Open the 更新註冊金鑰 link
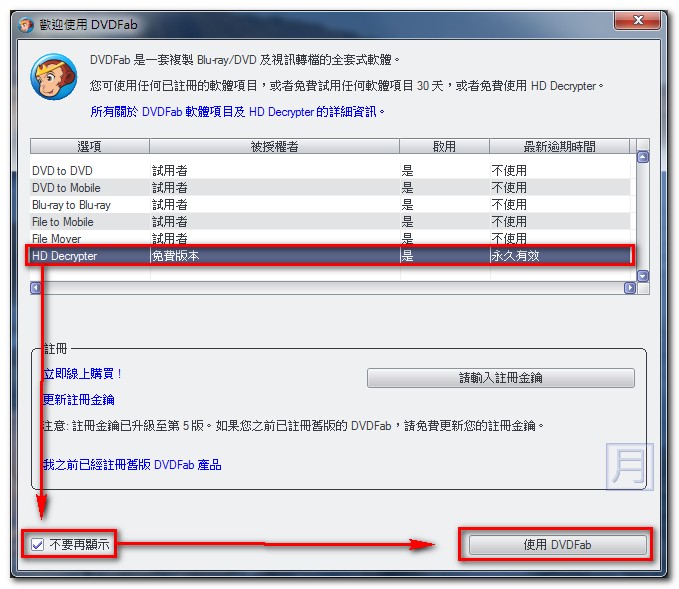Image resolution: width=679 pixels, height=589 pixels. point(78,399)
